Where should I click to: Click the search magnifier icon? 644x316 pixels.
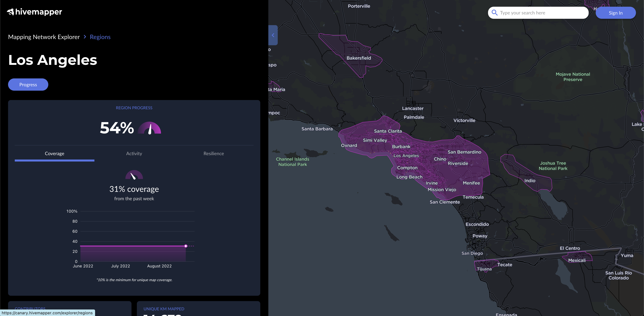pyautogui.click(x=494, y=13)
